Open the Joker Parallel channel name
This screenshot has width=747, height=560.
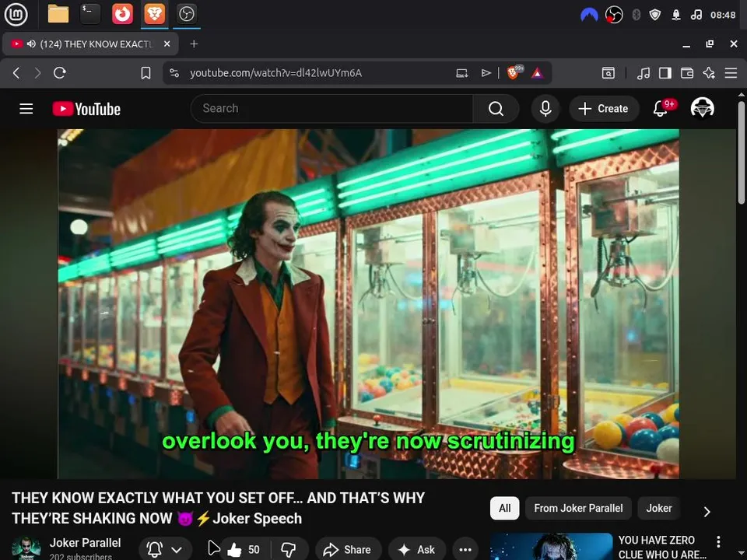pos(86,543)
